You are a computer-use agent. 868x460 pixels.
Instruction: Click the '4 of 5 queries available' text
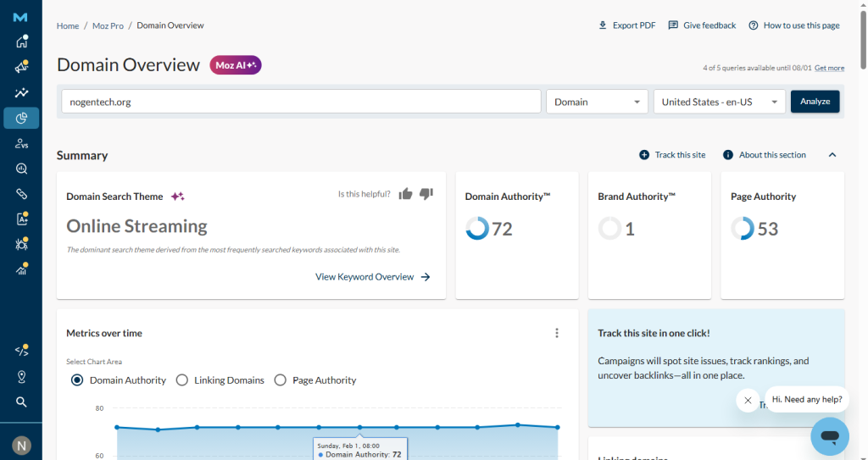(x=757, y=68)
